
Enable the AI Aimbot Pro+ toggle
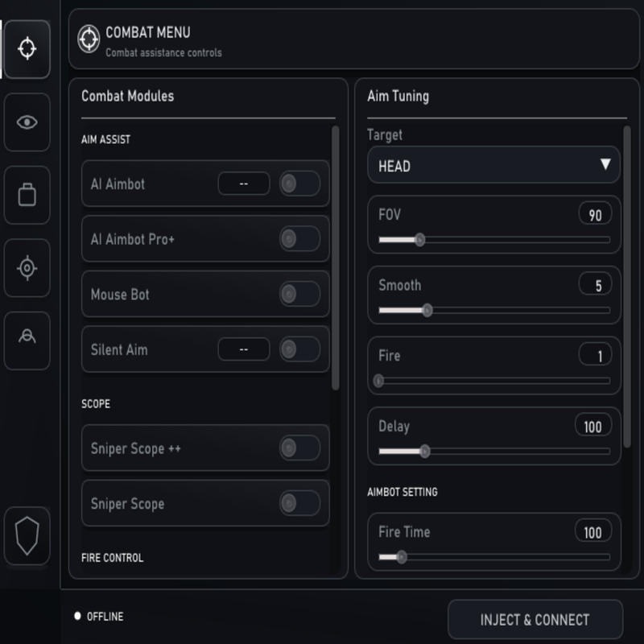point(299,238)
